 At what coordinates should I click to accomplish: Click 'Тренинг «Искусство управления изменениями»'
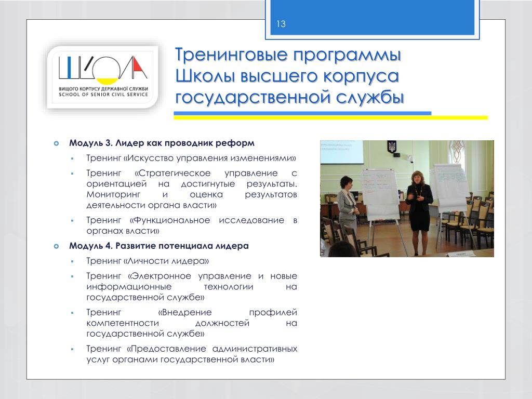[191, 158]
